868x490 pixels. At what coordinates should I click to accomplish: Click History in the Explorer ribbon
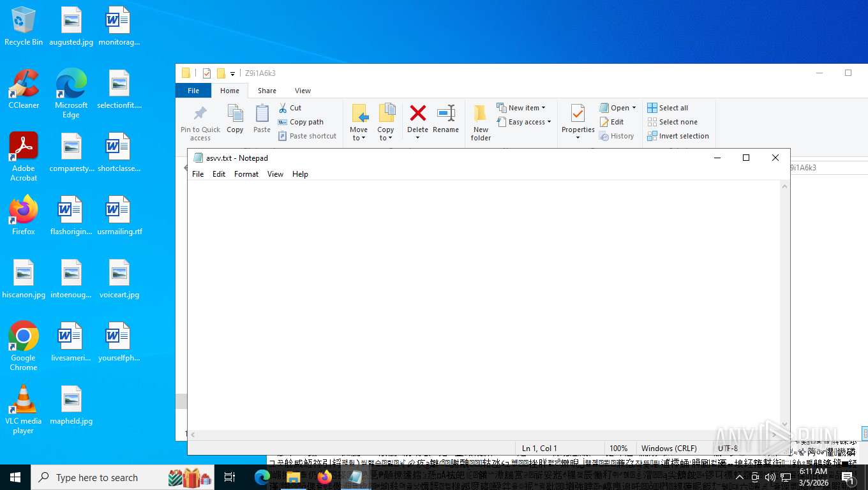(617, 136)
